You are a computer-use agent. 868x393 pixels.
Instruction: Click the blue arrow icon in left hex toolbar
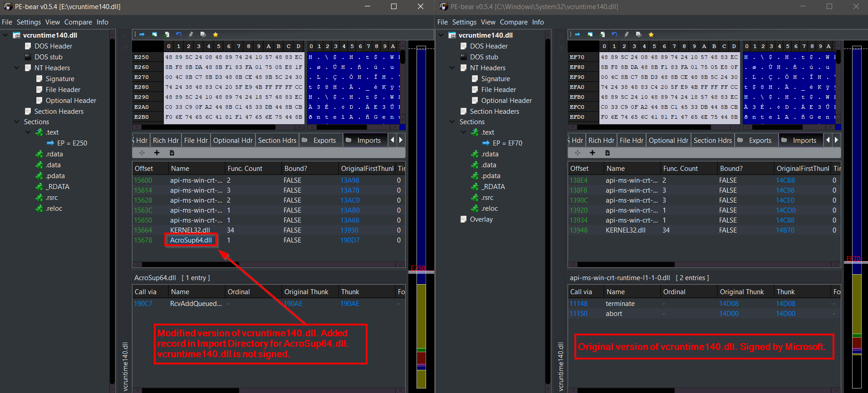coord(142,34)
